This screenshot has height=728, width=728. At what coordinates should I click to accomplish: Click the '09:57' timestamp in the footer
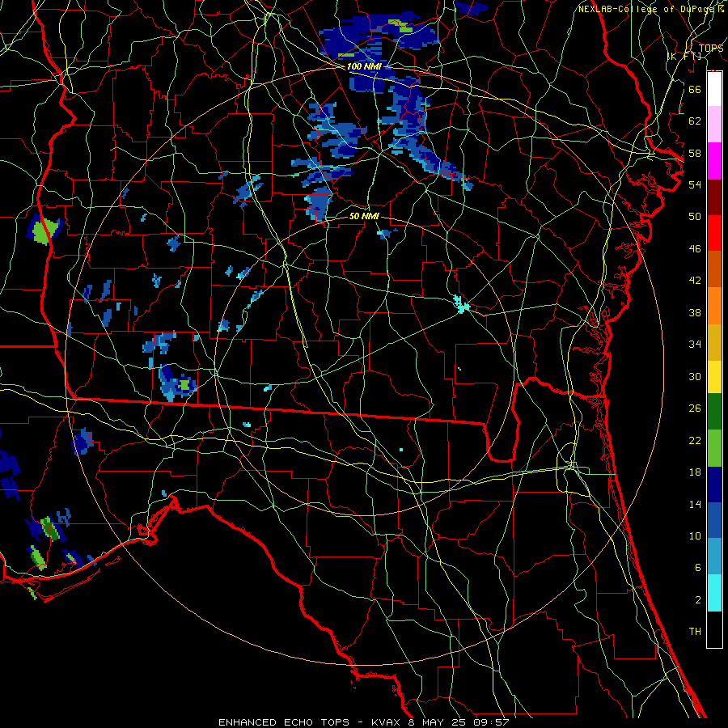tap(491, 722)
